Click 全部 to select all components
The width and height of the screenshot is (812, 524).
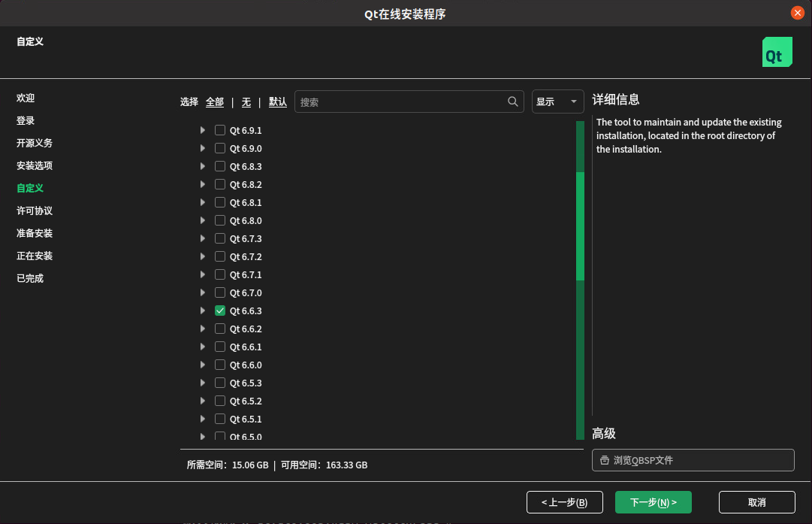215,101
